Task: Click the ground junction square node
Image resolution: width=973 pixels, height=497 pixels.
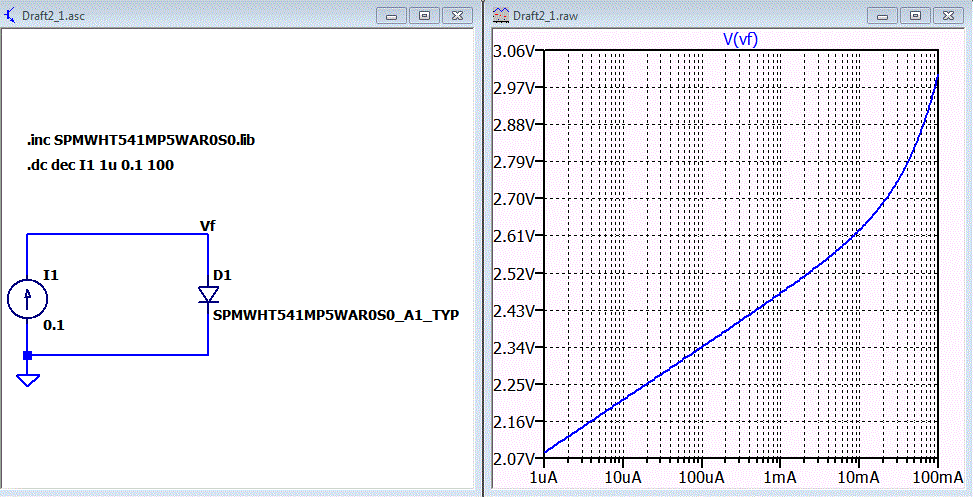Action: pos(27,356)
